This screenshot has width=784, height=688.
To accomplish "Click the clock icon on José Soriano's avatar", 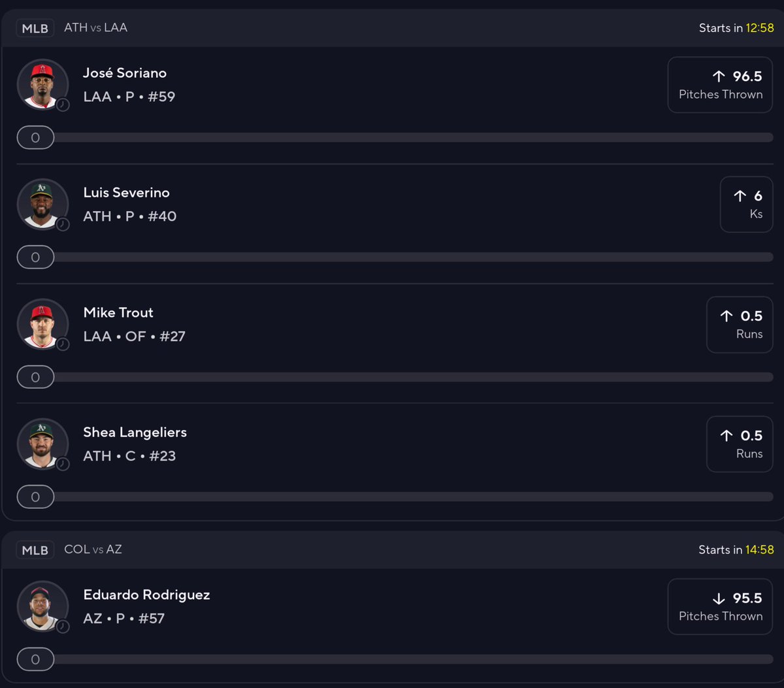I will (x=63, y=105).
